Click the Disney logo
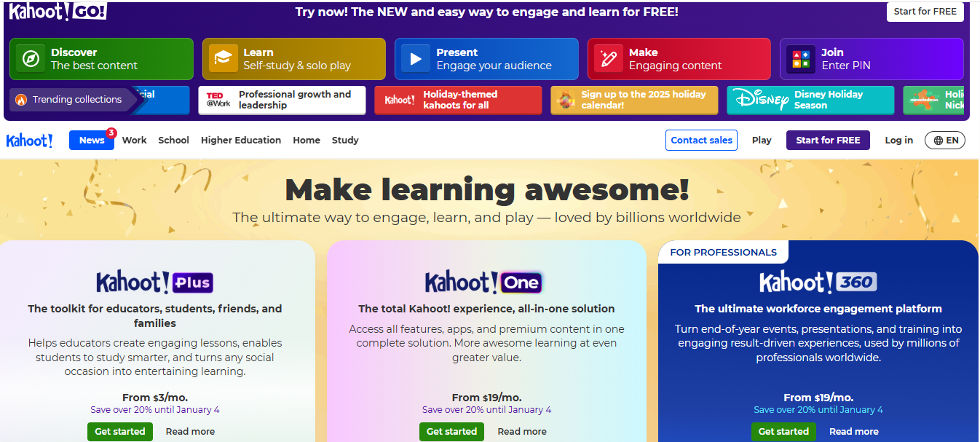980x442 pixels. coord(761,100)
